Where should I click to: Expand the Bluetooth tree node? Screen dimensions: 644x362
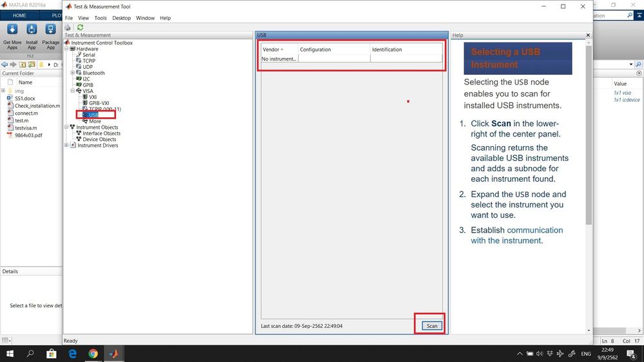pyautogui.click(x=73, y=73)
